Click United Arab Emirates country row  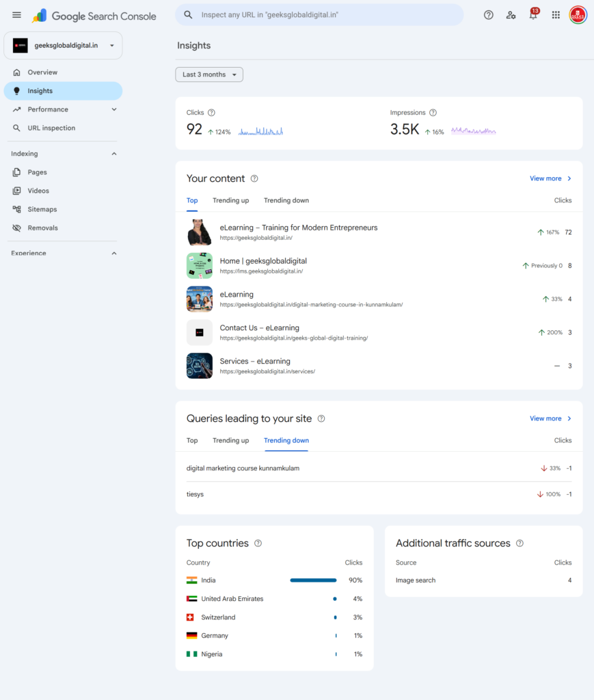tap(275, 599)
